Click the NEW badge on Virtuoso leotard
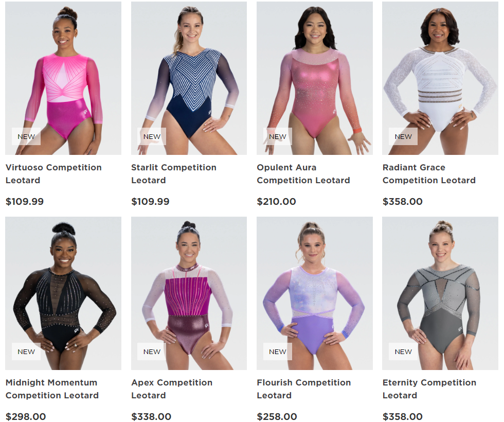 (26, 136)
